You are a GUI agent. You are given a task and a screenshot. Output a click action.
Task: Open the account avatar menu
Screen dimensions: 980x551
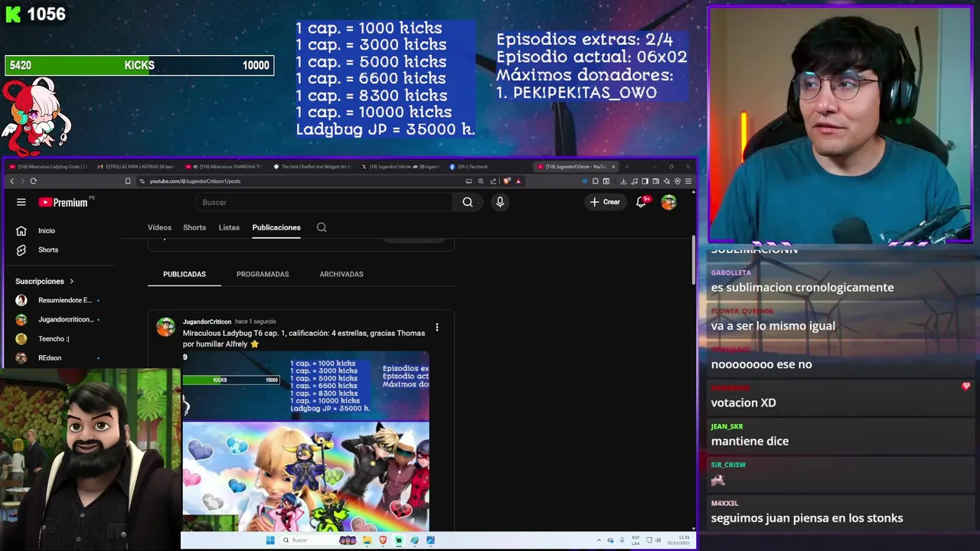pos(669,202)
